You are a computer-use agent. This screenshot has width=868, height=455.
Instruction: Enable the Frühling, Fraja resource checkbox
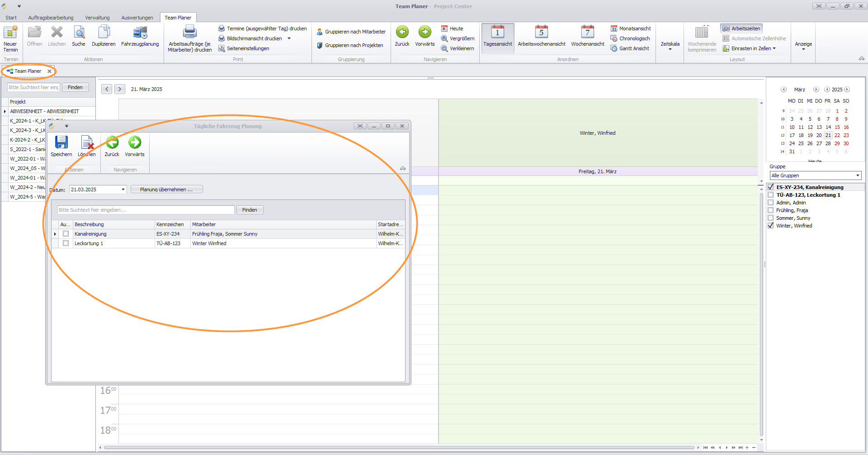pos(771,210)
